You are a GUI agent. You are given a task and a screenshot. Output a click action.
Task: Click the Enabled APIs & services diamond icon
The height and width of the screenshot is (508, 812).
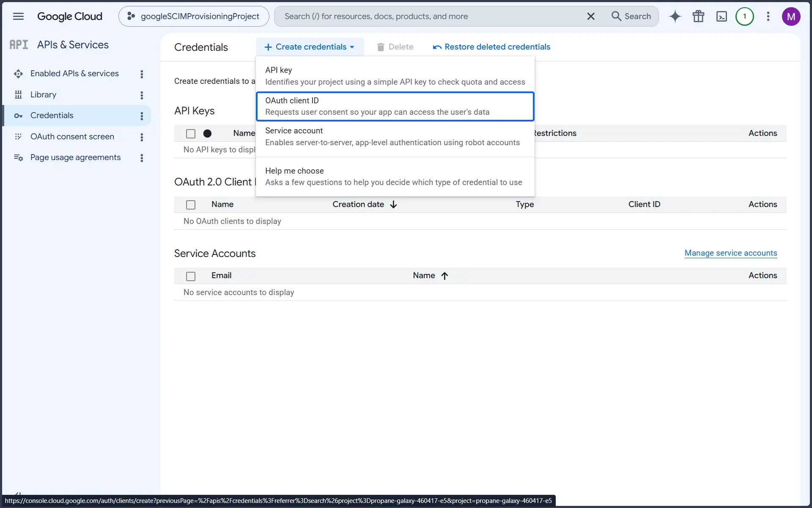click(x=18, y=74)
